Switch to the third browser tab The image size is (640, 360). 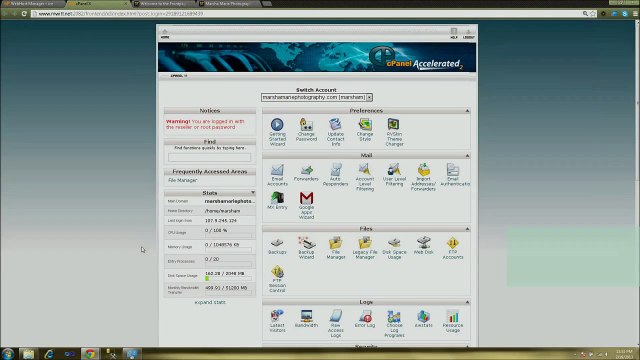163,3
